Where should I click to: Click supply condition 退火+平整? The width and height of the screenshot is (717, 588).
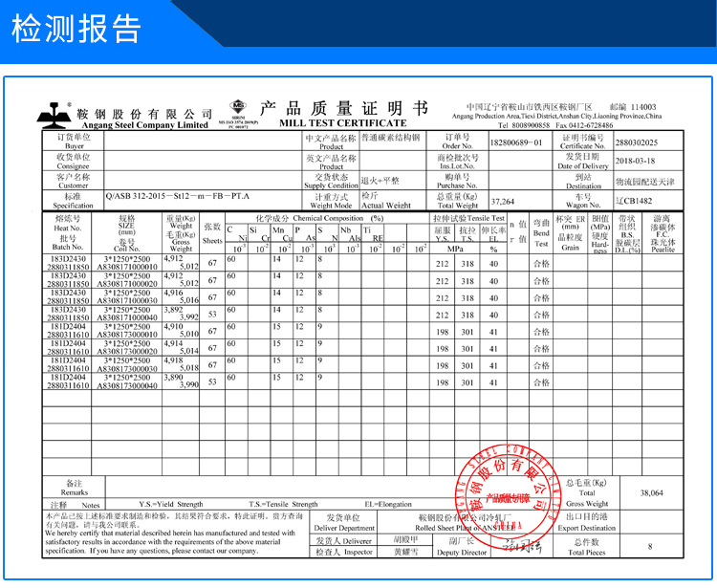tap(380, 181)
